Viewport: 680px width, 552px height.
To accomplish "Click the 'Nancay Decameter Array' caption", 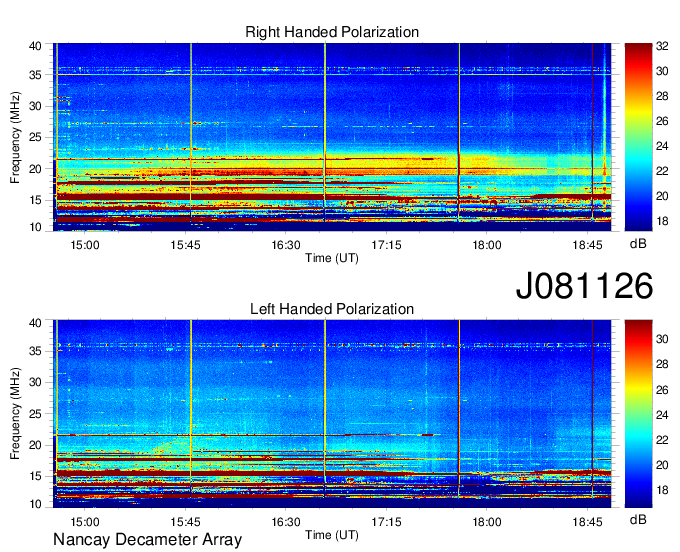I will tap(147, 540).
